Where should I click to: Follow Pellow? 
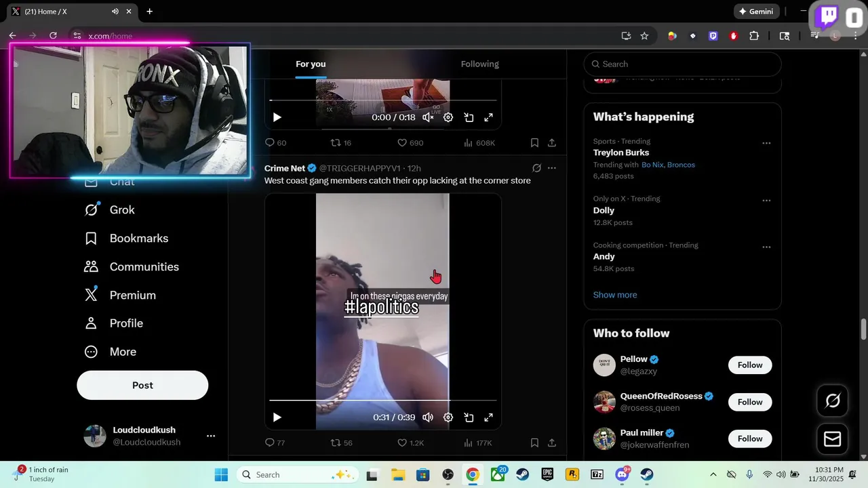click(x=750, y=365)
